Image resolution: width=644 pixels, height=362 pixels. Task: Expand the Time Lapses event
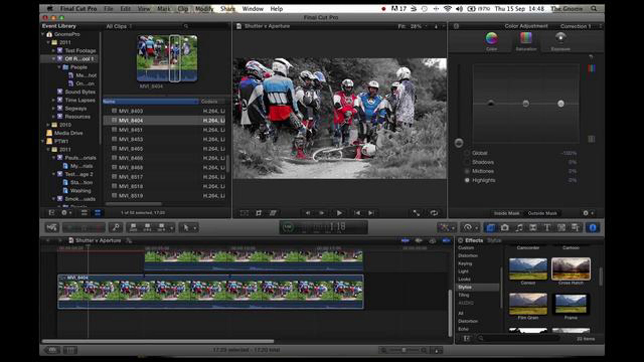coord(53,100)
